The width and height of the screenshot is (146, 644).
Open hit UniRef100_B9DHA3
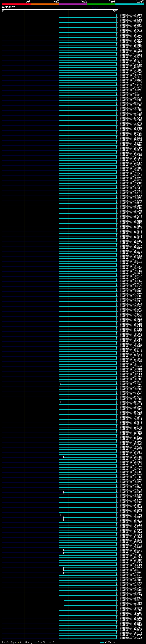[x=131, y=17]
